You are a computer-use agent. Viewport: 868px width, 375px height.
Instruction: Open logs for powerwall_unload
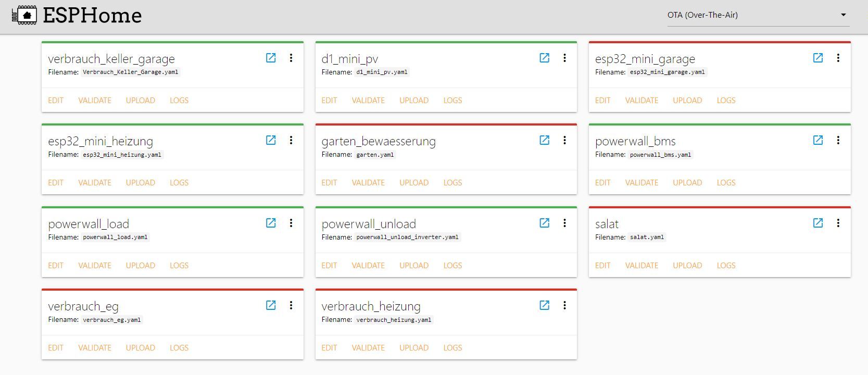click(452, 266)
